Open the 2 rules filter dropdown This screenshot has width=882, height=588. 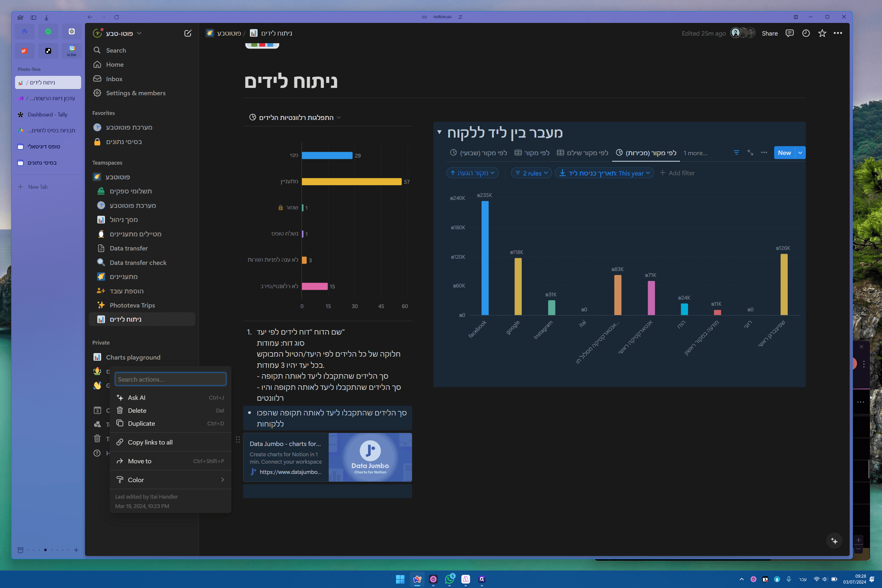pyautogui.click(x=531, y=173)
